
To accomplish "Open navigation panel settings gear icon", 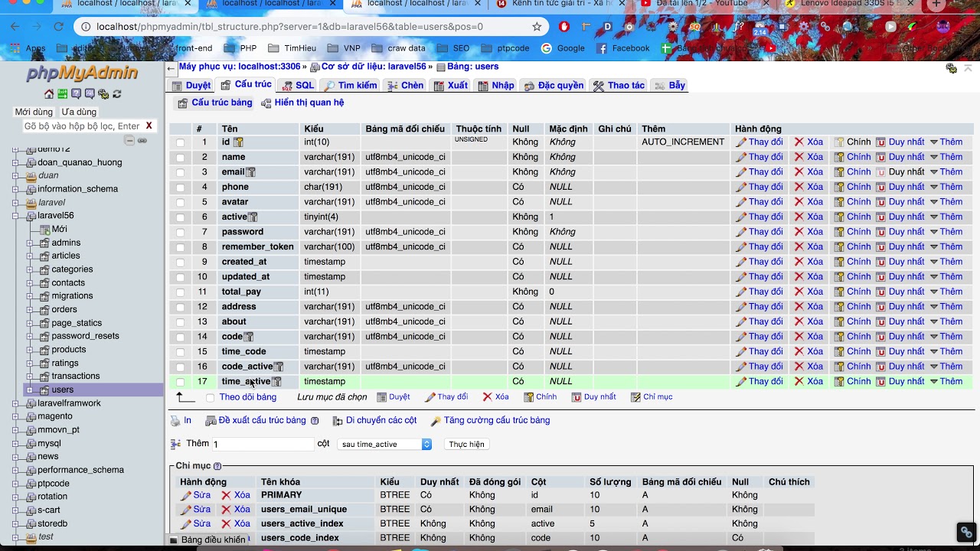I will click(103, 94).
